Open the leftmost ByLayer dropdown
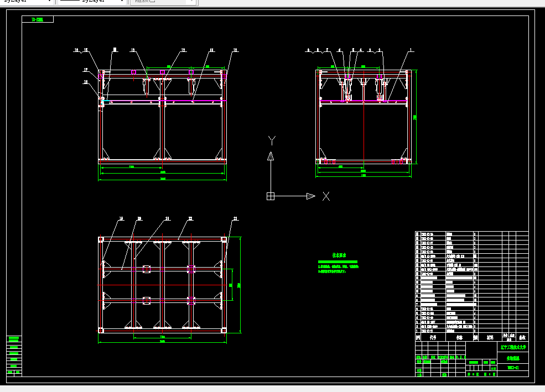The image size is (545, 392). [x=27, y=2]
